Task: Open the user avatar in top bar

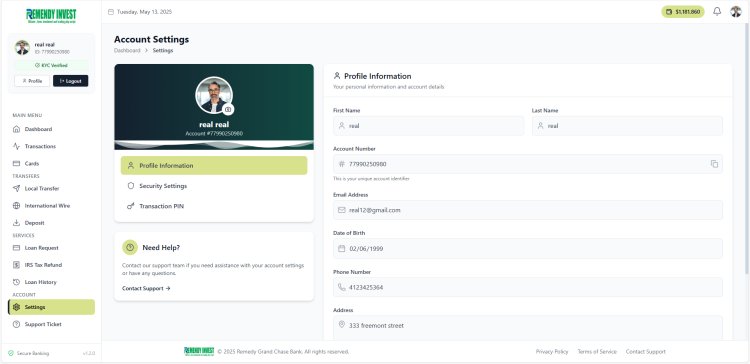Action: (x=736, y=11)
